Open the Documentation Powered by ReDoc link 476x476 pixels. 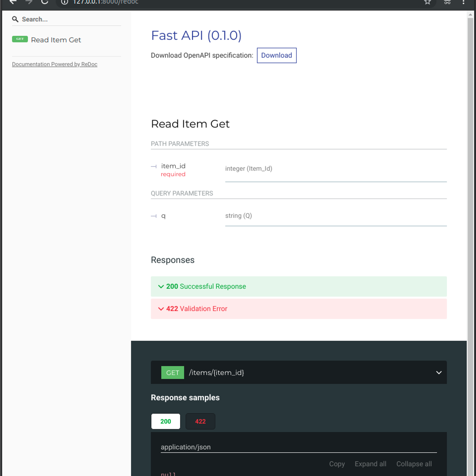point(54,64)
